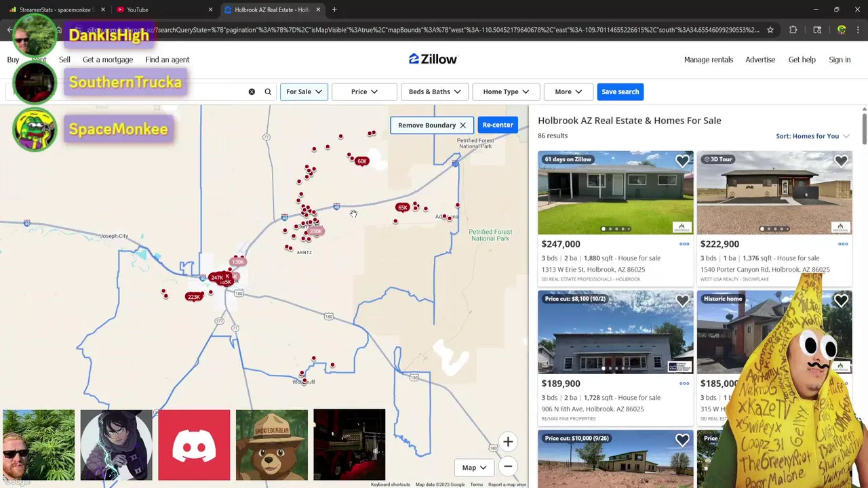Expand the Price filter
The height and width of the screenshot is (488, 868).
coord(364,91)
